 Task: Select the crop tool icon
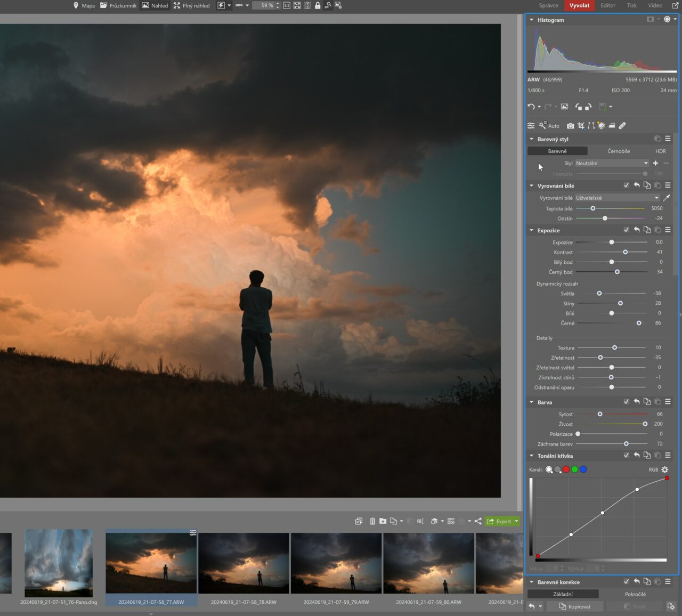(581, 126)
